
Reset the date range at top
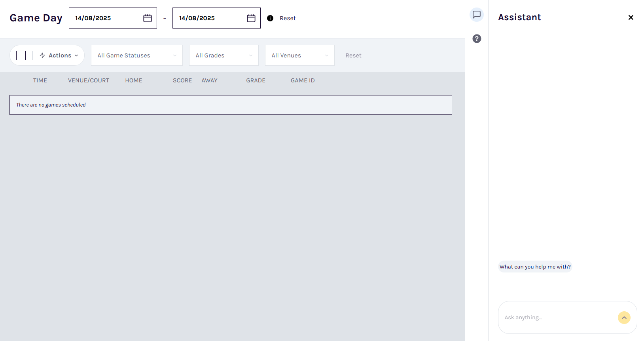point(288,18)
